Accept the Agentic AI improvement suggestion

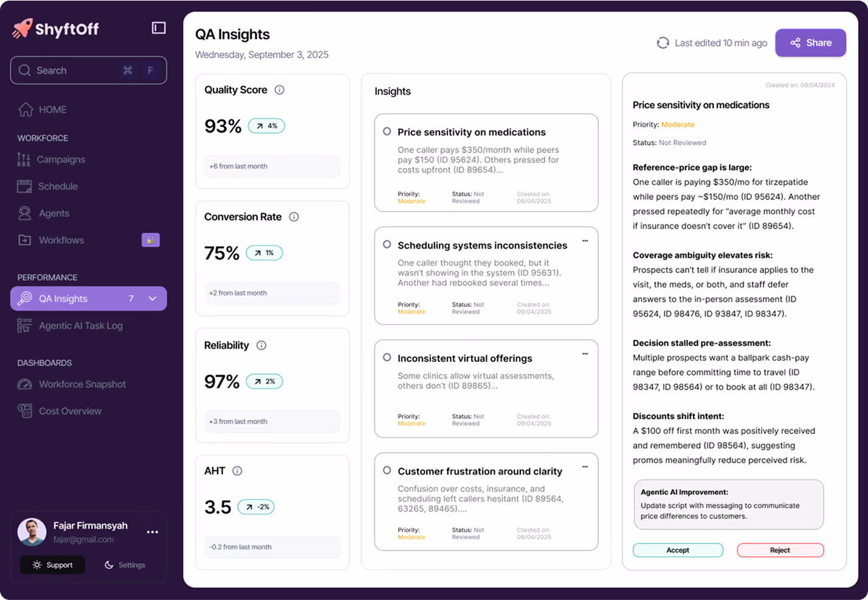pos(677,550)
